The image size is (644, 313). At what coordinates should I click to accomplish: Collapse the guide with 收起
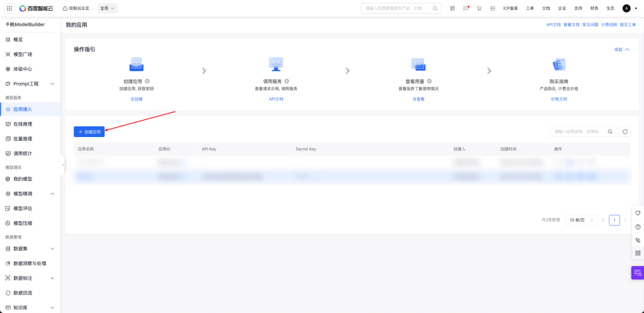(621, 49)
